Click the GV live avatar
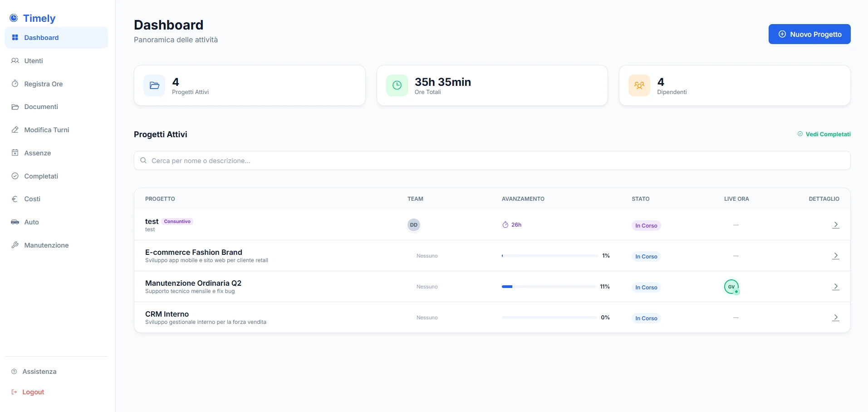The image size is (868, 412). (731, 287)
